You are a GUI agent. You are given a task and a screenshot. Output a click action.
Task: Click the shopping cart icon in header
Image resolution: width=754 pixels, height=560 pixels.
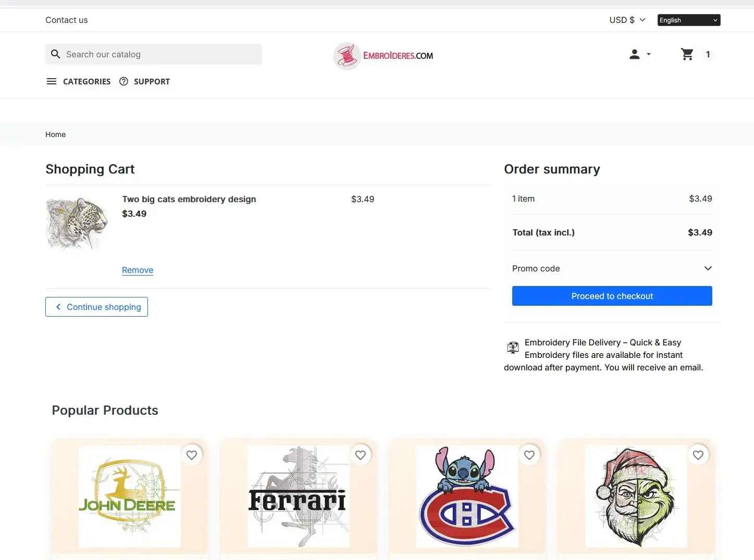point(687,54)
